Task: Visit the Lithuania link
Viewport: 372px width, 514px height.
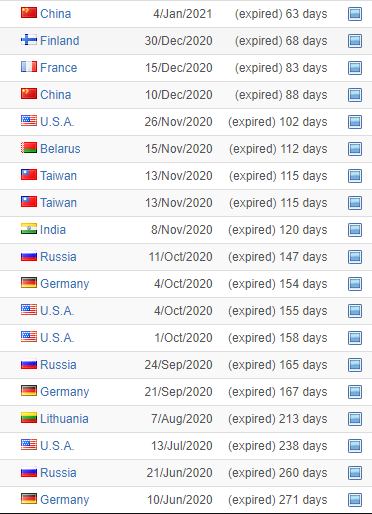Action: pos(64,419)
